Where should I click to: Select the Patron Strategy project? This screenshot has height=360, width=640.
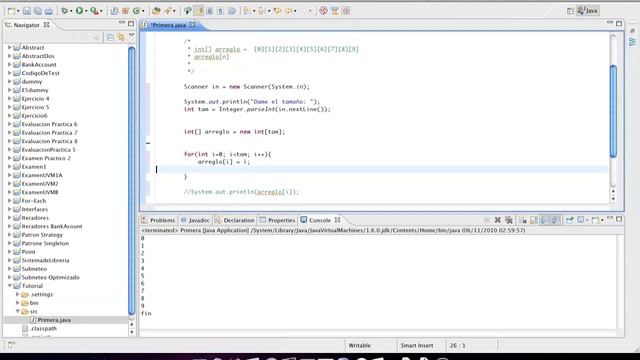pos(42,235)
